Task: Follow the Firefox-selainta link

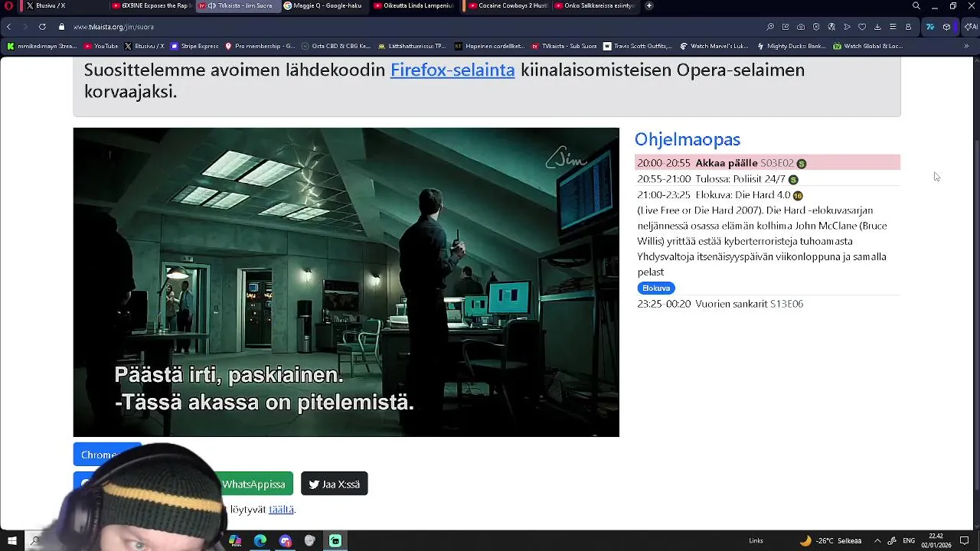Action: pos(452,70)
